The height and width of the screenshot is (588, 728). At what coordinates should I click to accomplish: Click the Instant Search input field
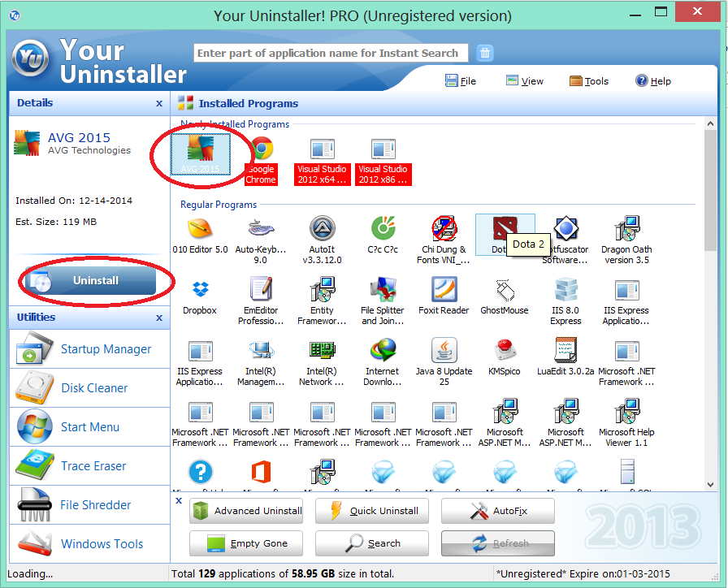click(331, 53)
